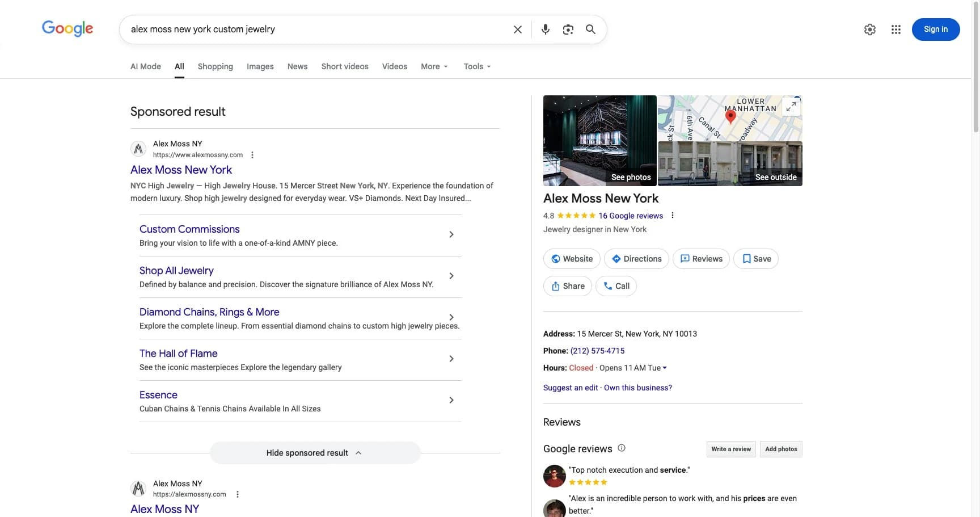Image resolution: width=980 pixels, height=517 pixels.
Task: Click in the search query input field
Action: coord(318,30)
